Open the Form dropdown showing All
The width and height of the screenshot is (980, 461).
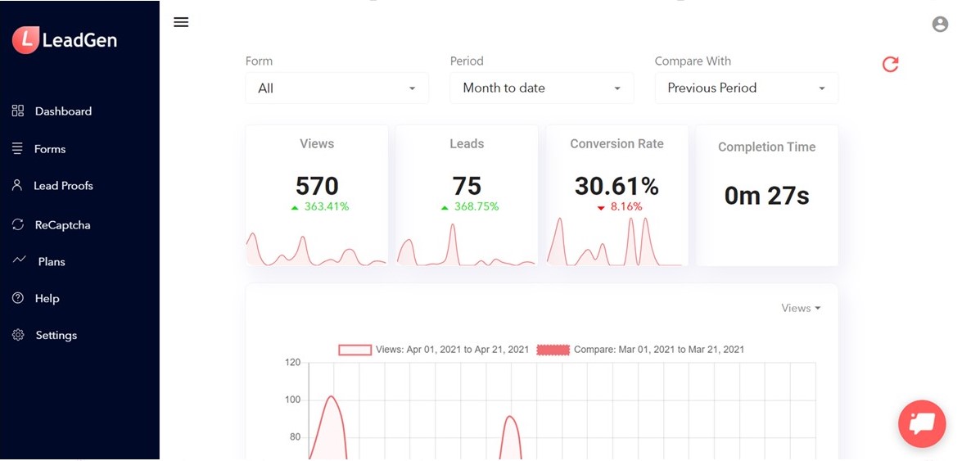[336, 88]
